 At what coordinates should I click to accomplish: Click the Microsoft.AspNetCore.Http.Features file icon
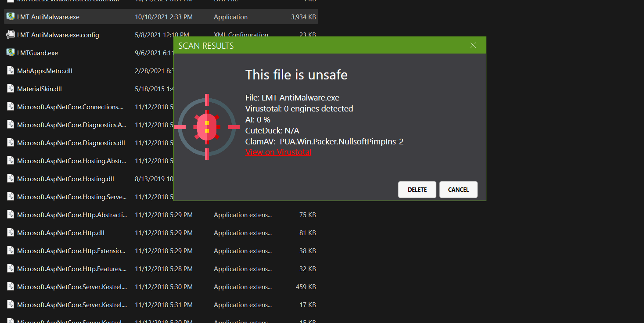coord(11,269)
